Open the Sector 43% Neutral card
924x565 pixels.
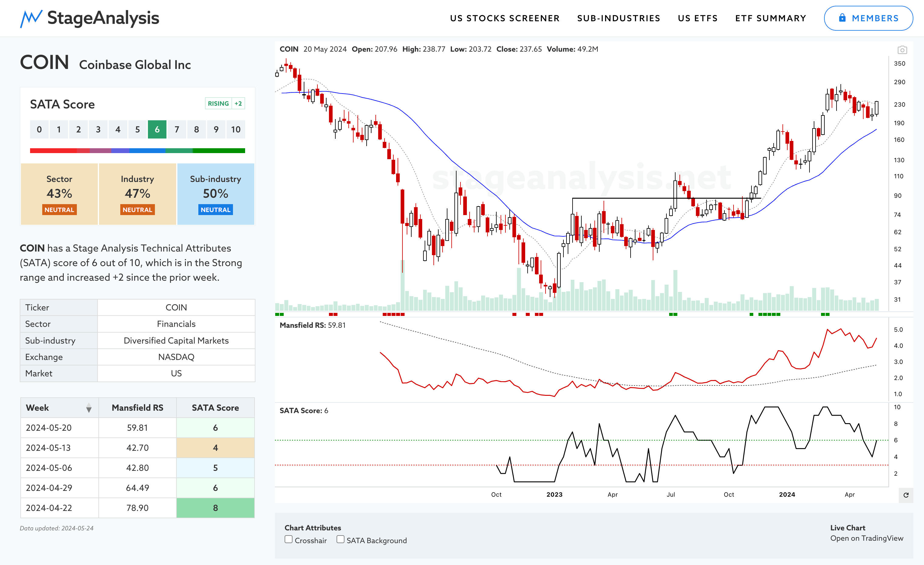(x=59, y=194)
